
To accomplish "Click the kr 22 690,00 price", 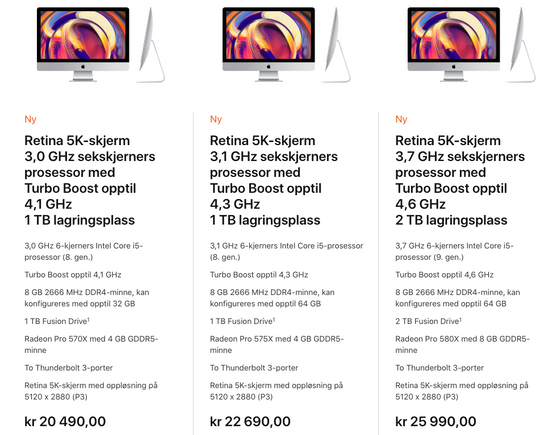I will 250,421.
